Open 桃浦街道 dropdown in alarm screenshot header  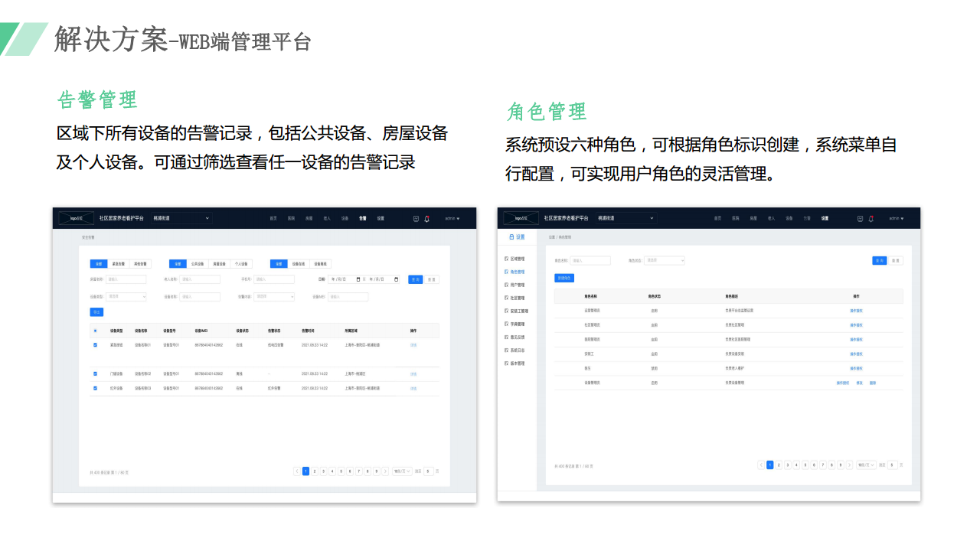pos(181,218)
